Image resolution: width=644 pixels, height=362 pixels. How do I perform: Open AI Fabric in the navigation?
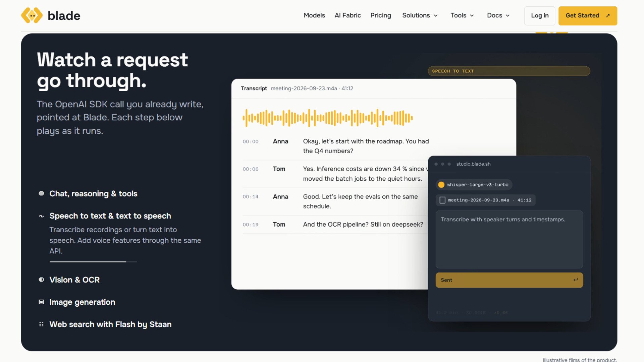pyautogui.click(x=347, y=15)
